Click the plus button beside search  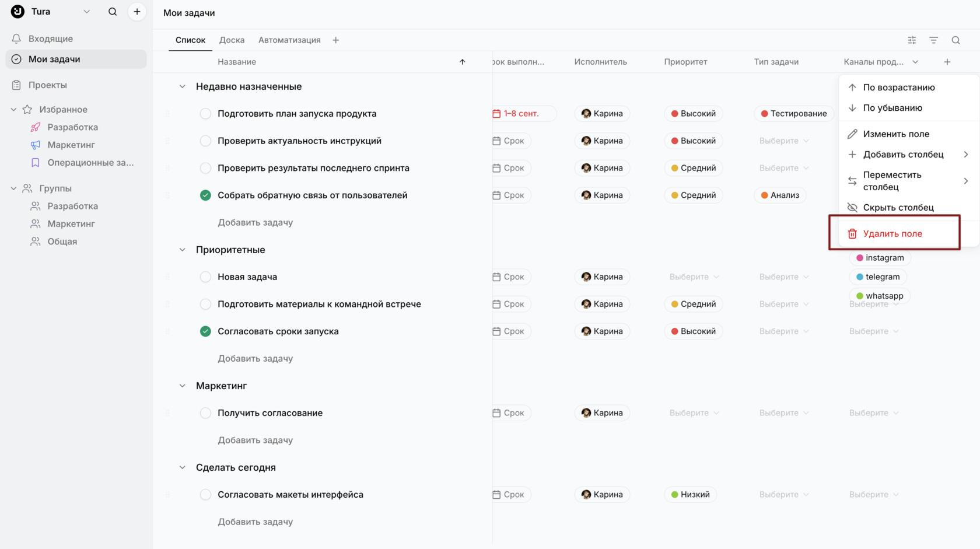[x=137, y=12]
